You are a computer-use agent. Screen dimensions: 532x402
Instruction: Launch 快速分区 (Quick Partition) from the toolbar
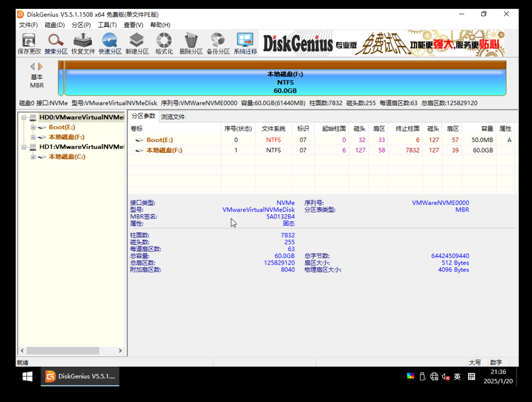[x=110, y=44]
